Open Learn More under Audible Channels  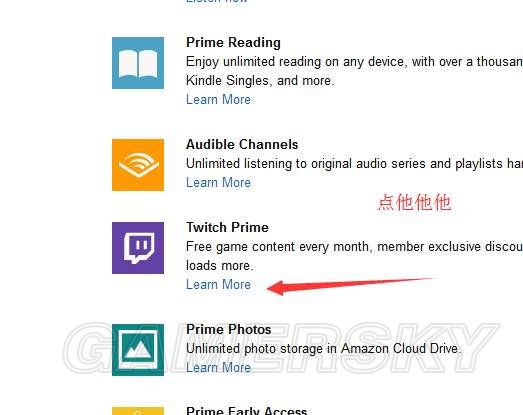[x=218, y=182]
